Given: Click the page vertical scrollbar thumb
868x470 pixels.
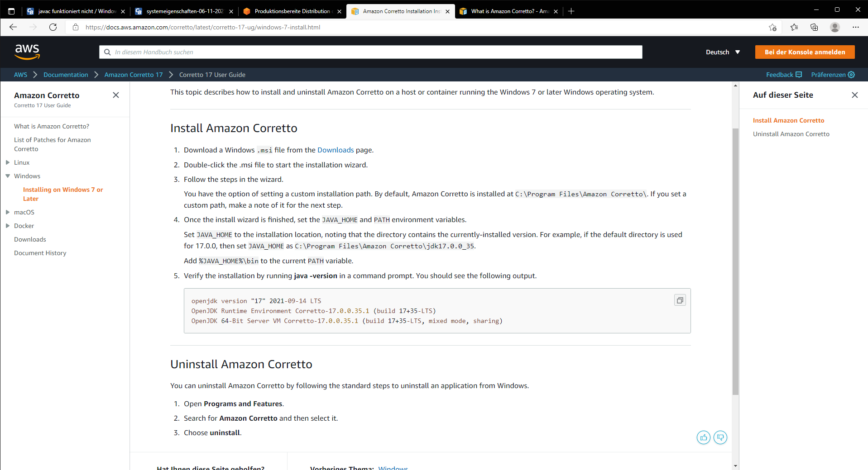Looking at the screenshot, I should (735, 261).
